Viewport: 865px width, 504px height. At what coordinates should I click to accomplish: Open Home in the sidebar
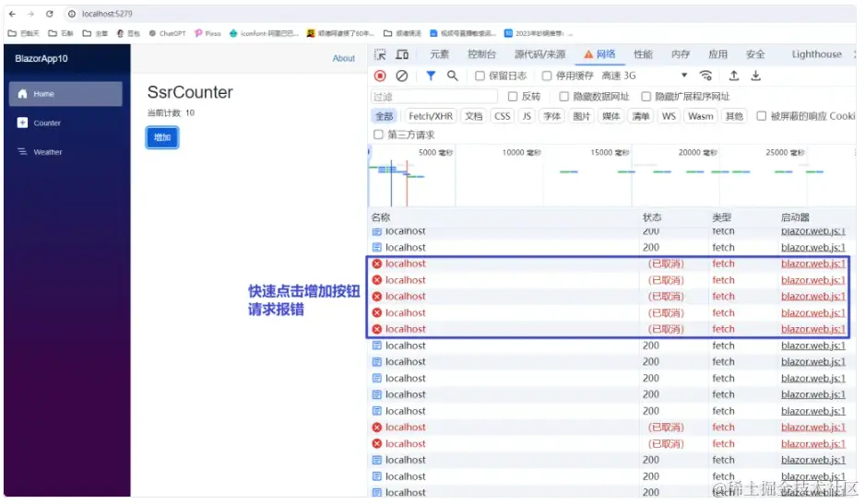pyautogui.click(x=65, y=94)
